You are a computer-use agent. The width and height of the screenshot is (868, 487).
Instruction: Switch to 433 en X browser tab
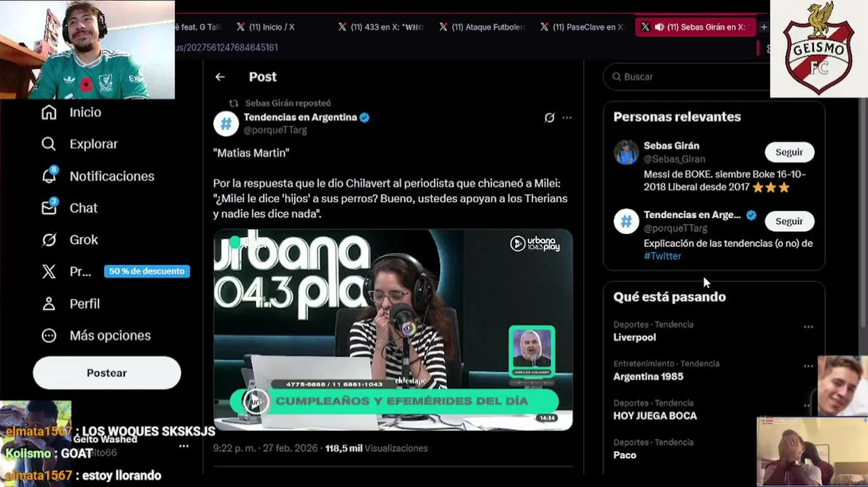(x=381, y=27)
